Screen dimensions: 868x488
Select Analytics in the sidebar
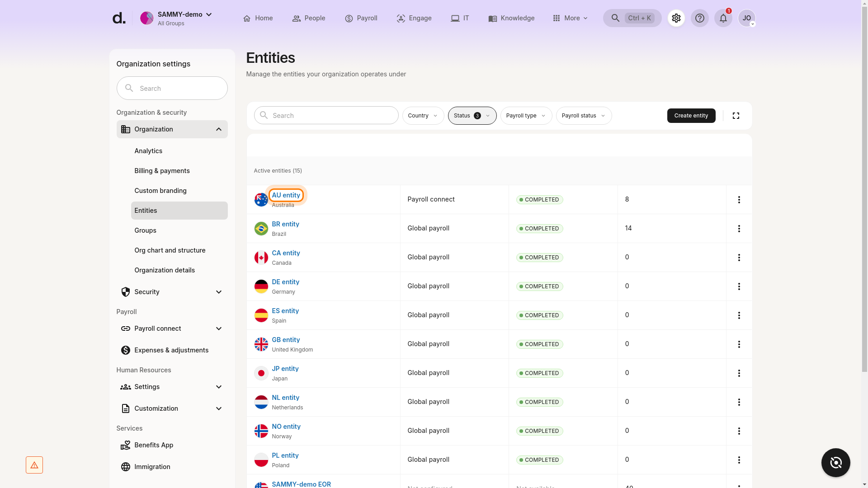(x=179, y=151)
